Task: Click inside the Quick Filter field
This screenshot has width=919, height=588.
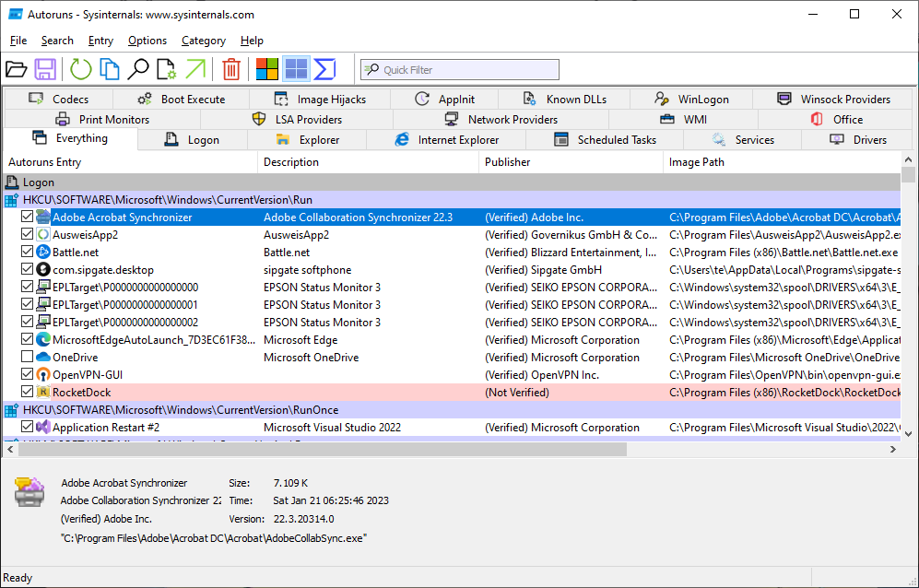Action: coord(461,69)
